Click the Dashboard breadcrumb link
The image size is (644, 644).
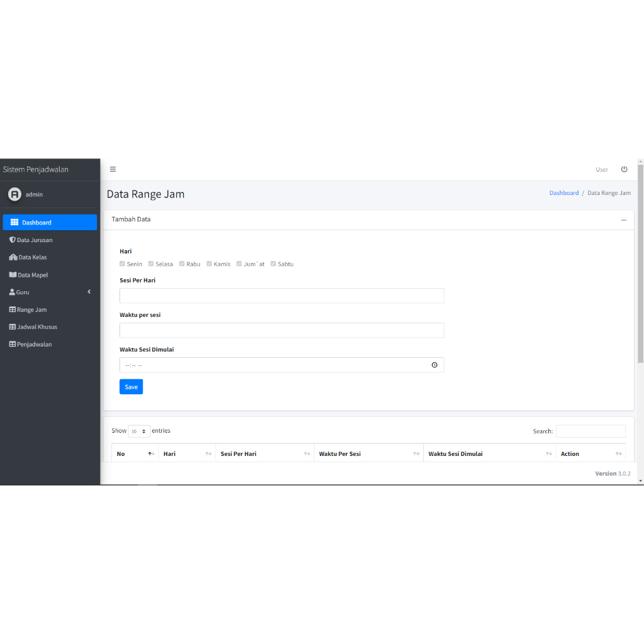(x=564, y=193)
